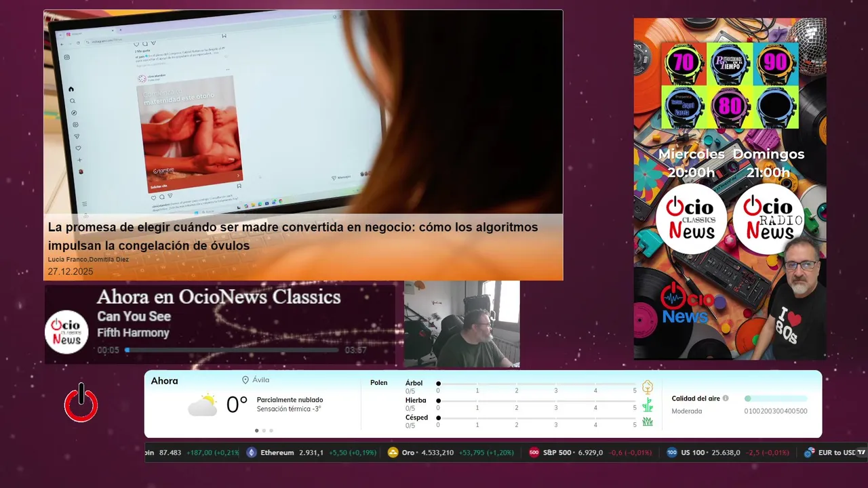Select the Árbol pollen tree icon
Image resolution: width=868 pixels, height=488 pixels.
coord(648,387)
